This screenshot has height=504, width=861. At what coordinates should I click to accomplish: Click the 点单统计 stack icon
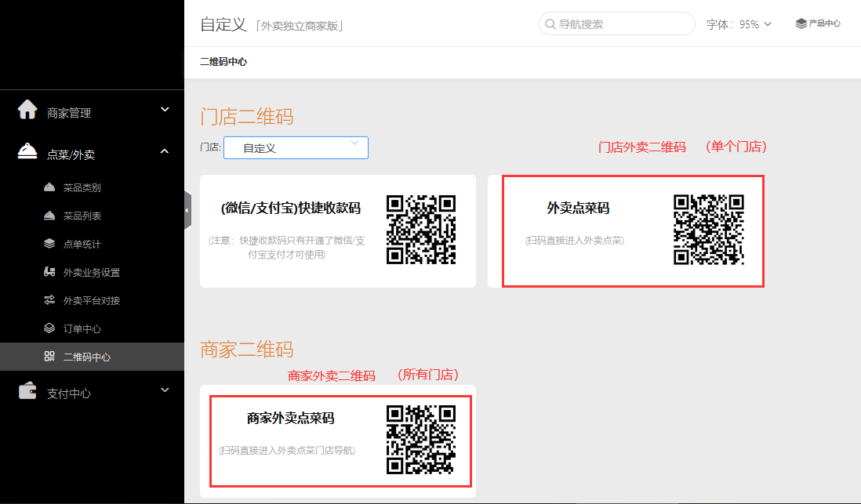tap(49, 244)
